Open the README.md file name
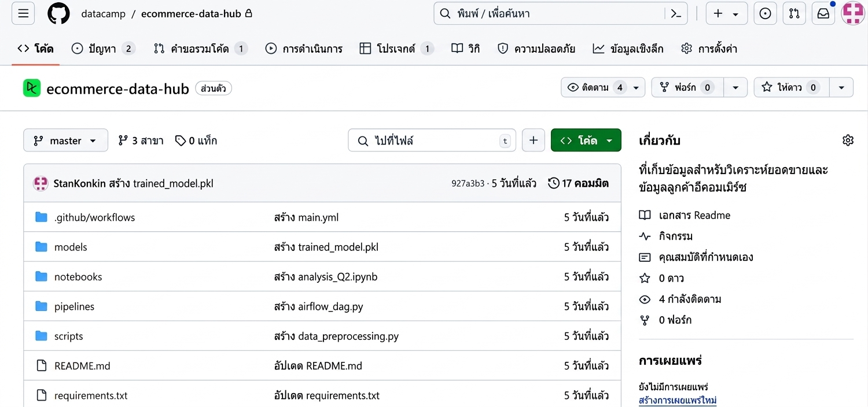 pos(82,366)
